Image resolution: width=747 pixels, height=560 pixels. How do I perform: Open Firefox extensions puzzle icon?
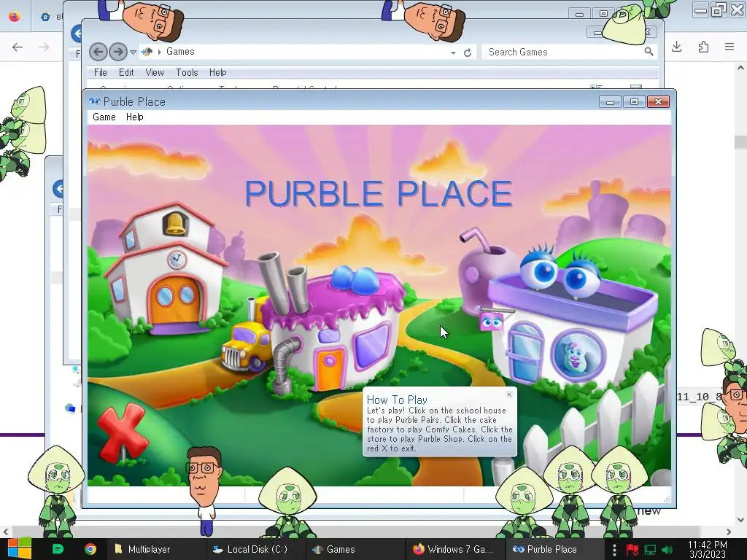[703, 46]
